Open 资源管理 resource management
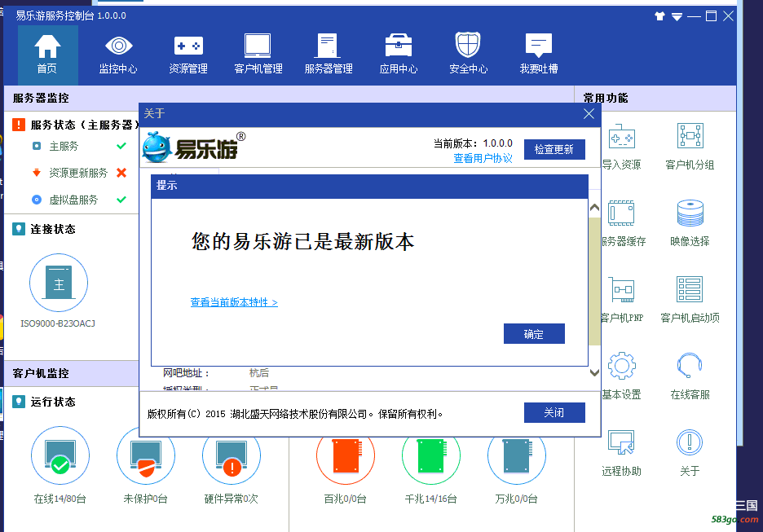Screen dimensions: 763x532 point(188,55)
